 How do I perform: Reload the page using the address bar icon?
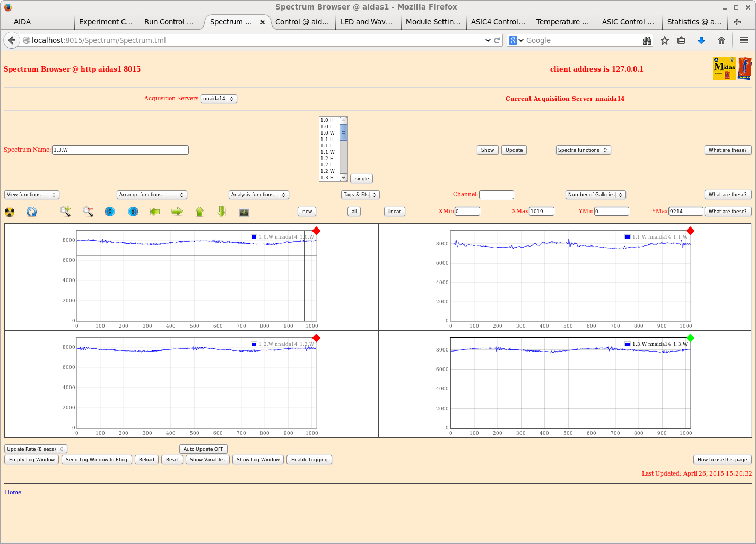[497, 40]
